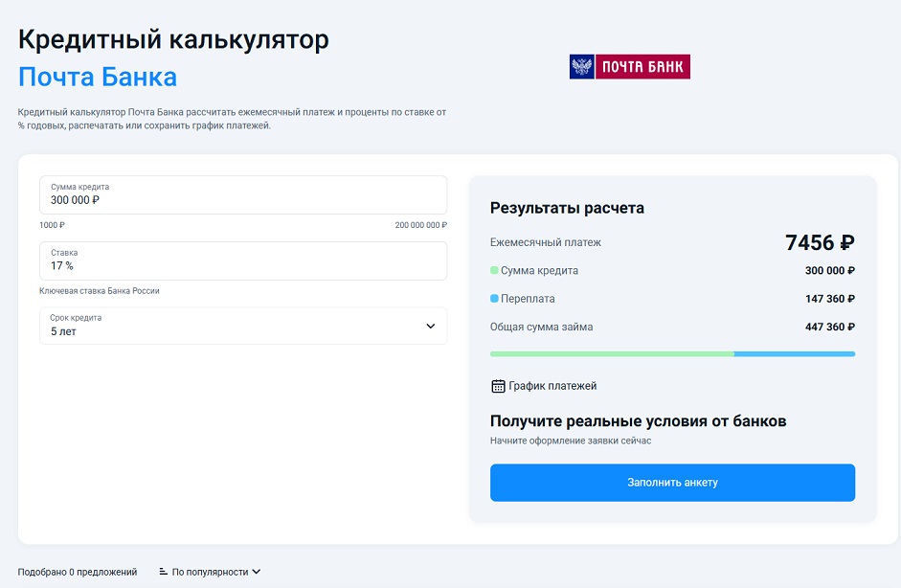Click the 200 000 000 ₽ maximum label
The width and height of the screenshot is (901, 588).
point(420,225)
